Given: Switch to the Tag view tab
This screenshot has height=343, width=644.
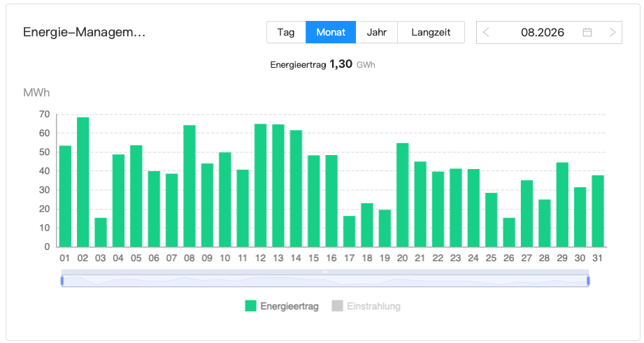Looking at the screenshot, I should coord(286,32).
